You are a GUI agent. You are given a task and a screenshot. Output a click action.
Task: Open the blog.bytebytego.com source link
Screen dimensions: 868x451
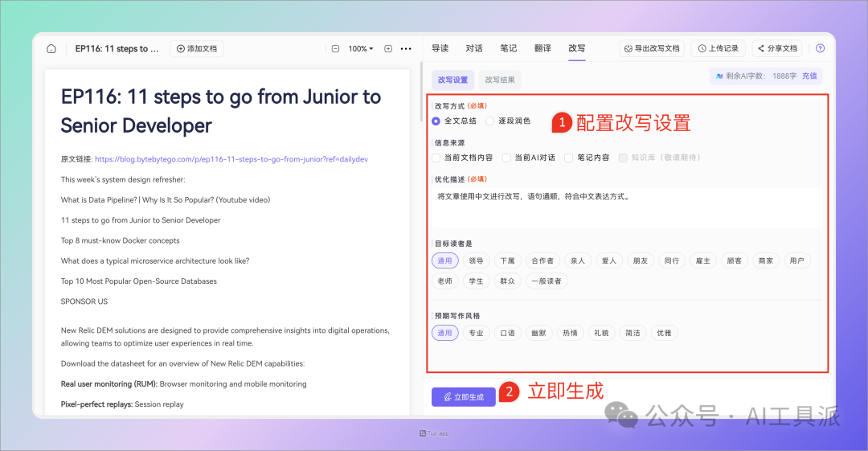click(231, 159)
